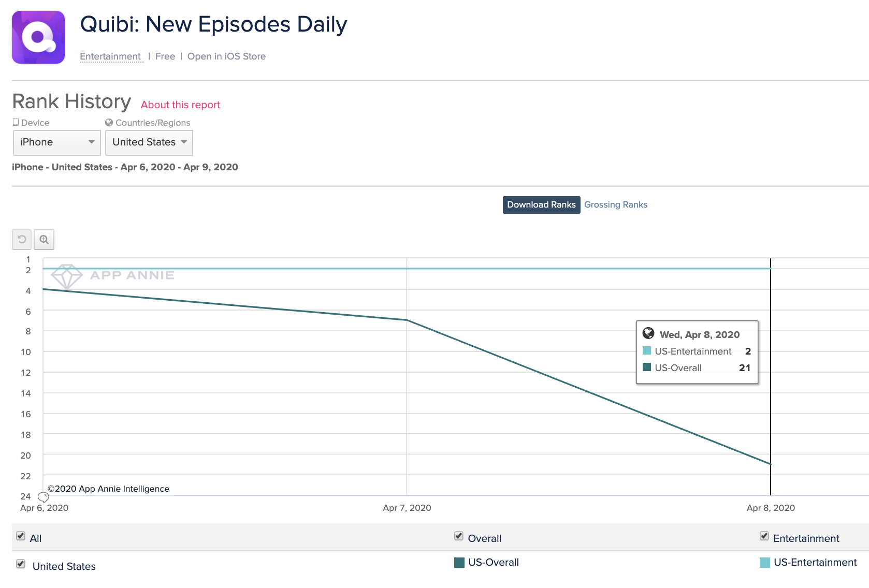Toggle the Entertainment checkbox

[764, 536]
